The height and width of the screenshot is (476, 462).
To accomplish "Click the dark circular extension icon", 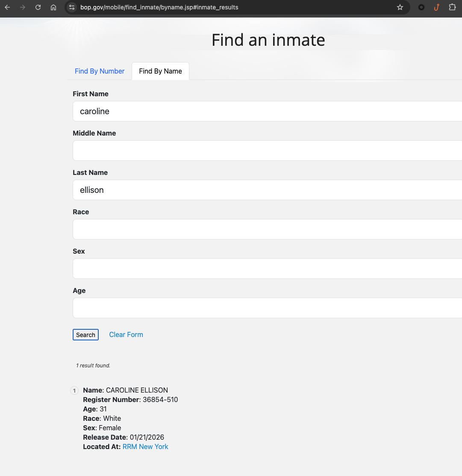I will point(421,7).
